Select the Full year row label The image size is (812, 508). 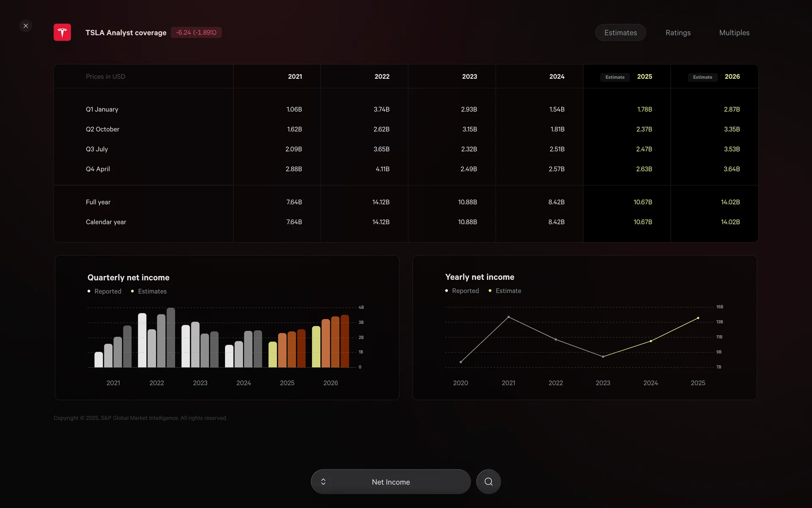coord(98,202)
